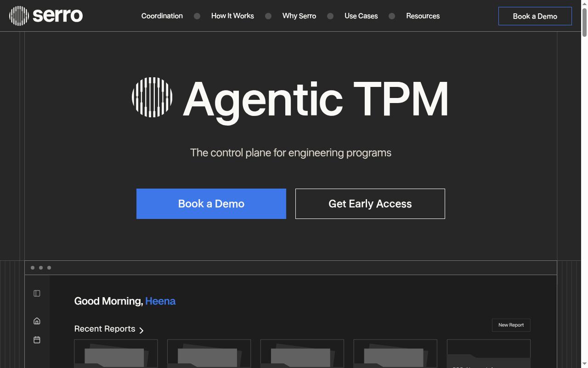Click the striped circle logo beside Agentic TPM

pos(152,97)
